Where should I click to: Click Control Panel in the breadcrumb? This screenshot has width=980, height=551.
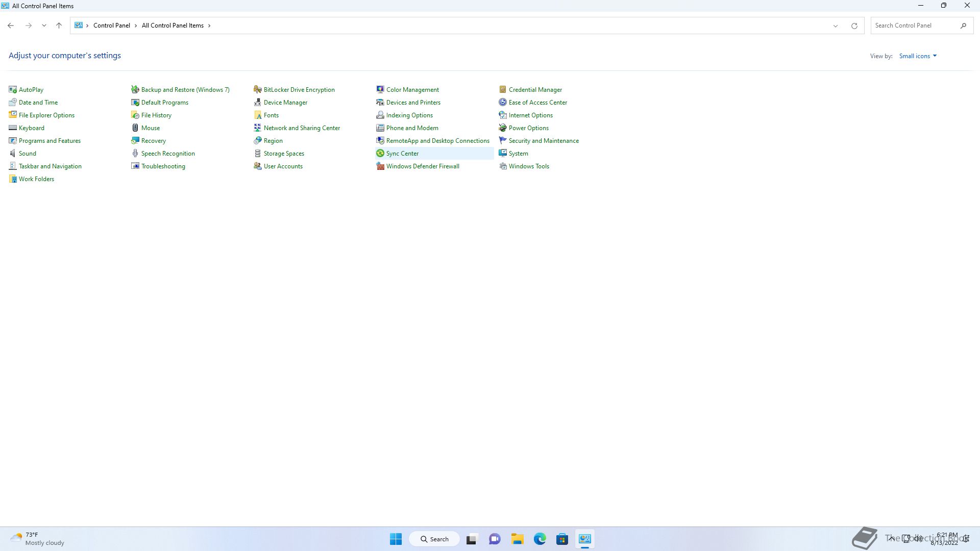(x=112, y=26)
